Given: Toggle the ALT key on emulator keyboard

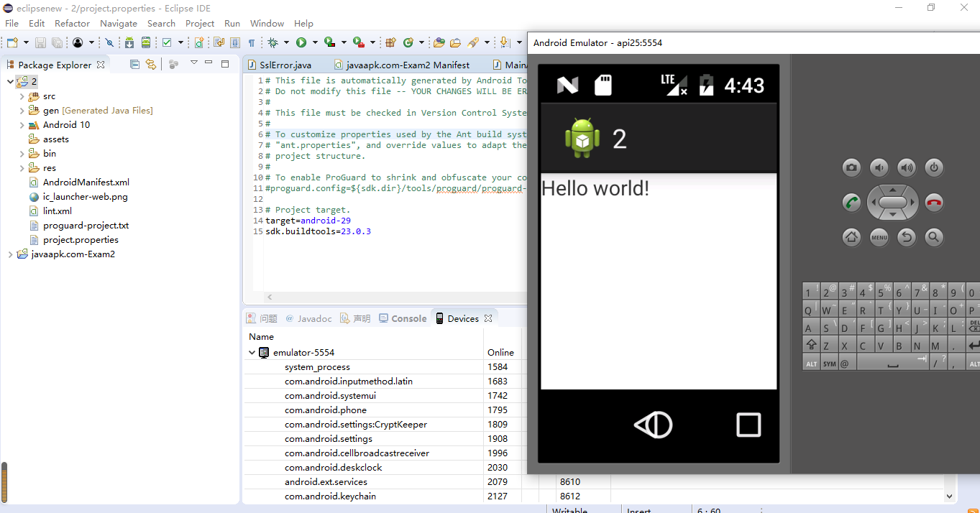Looking at the screenshot, I should pos(811,364).
